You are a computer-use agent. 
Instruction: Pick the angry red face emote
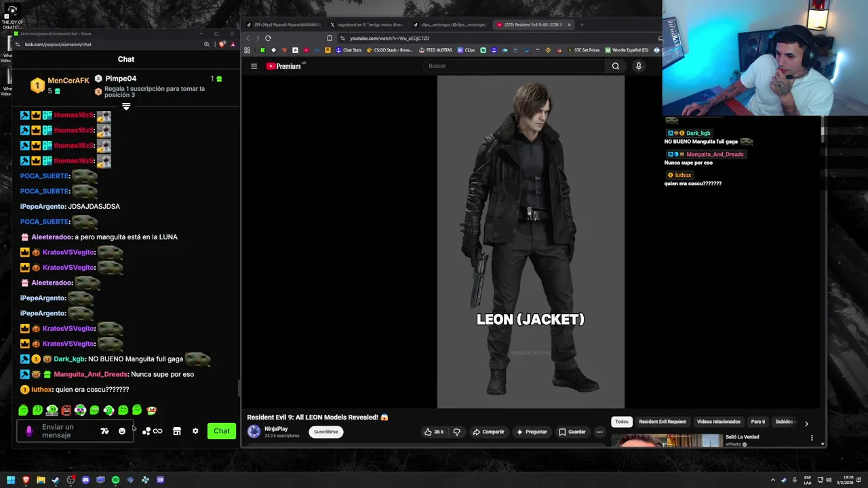coord(66,410)
